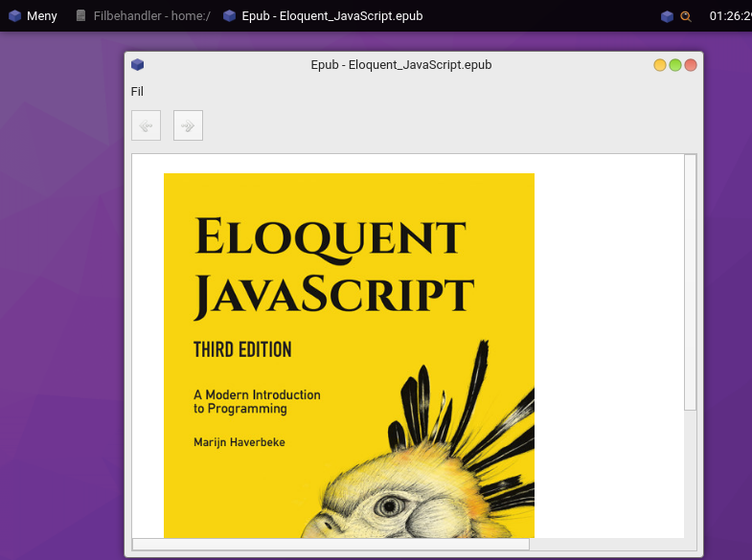Viewport: 752px width, 560px height.
Task: Select Epub - Eloquent_JavaScript.epub taskbar entry
Action: pyautogui.click(x=323, y=16)
